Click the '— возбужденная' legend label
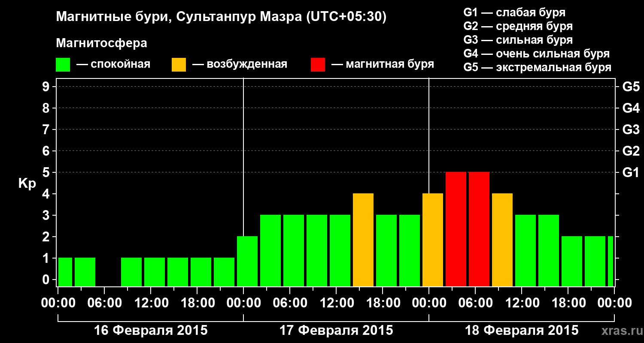 pos(240,65)
